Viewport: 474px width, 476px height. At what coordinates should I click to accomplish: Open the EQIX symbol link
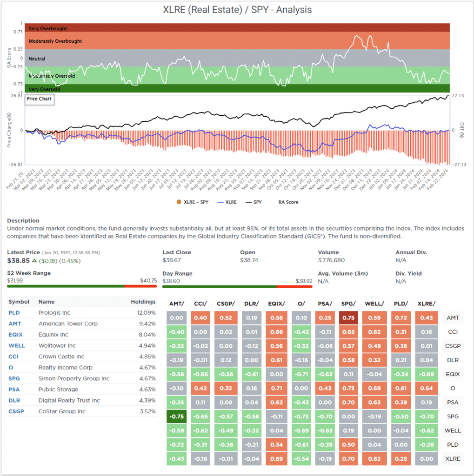pos(15,335)
